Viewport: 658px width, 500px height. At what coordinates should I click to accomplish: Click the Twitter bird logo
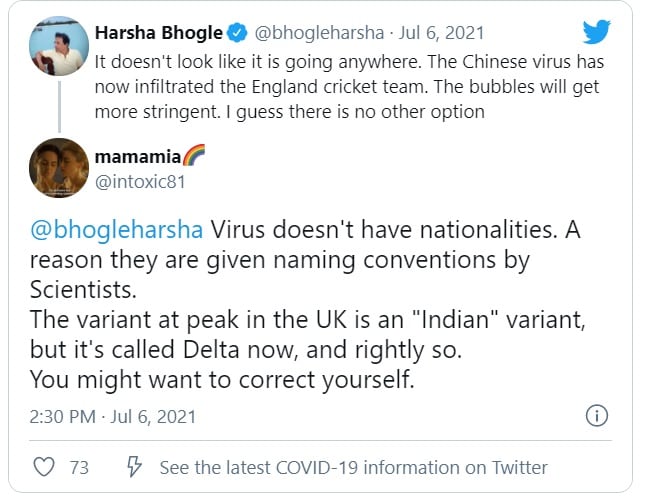coord(596,33)
